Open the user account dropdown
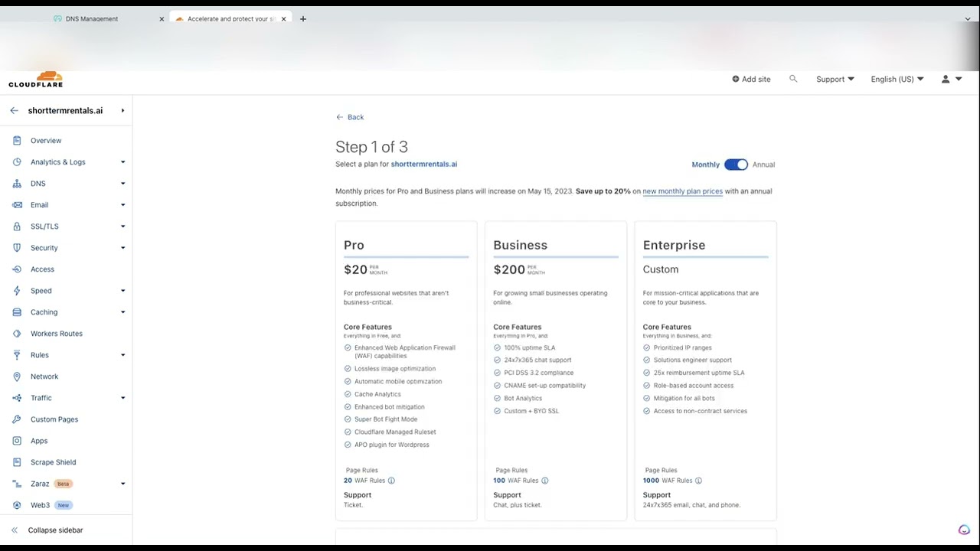 click(x=951, y=79)
